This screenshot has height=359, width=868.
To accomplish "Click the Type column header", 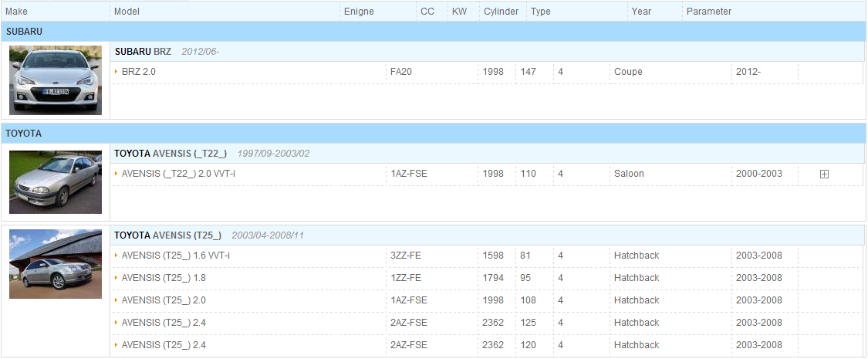I will coord(540,11).
